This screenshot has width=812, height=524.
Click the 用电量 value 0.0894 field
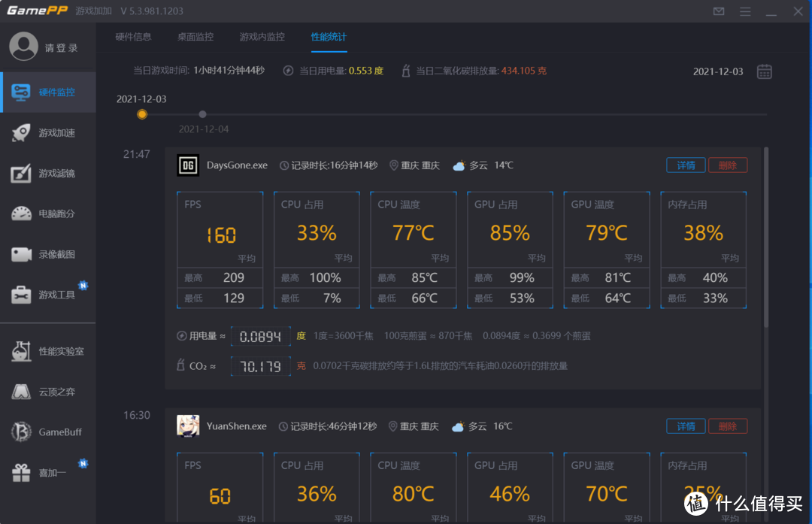[x=260, y=337]
